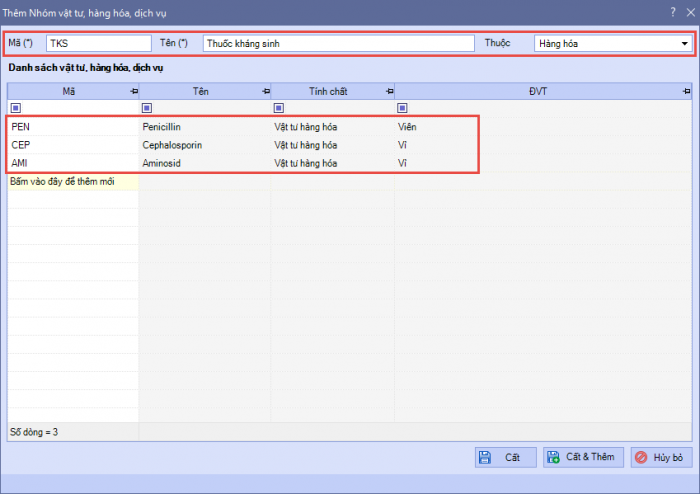The height and width of the screenshot is (494, 700).
Task: Click the pin icon in Tên column header
Action: [x=265, y=91]
